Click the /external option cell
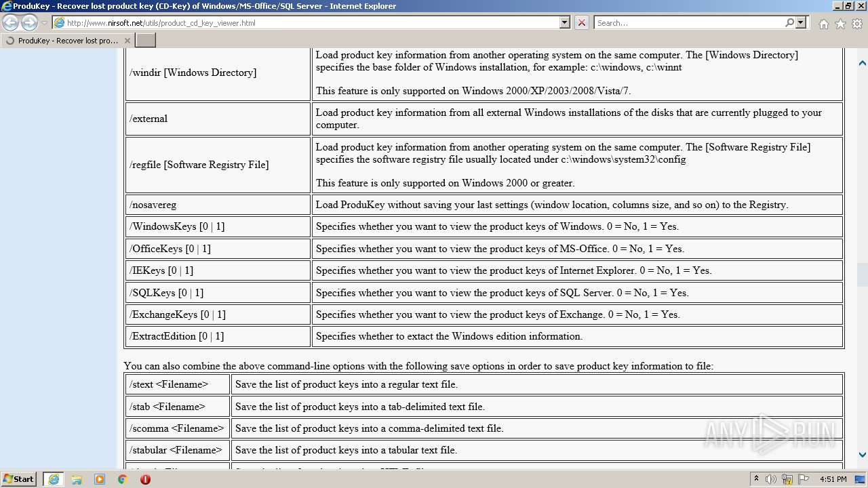 tap(218, 119)
